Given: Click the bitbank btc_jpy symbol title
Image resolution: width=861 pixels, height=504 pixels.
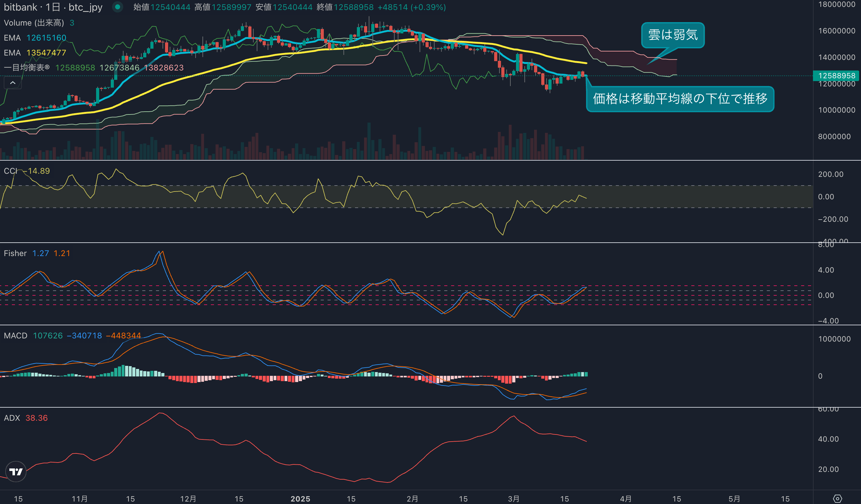Looking at the screenshot, I should click(x=53, y=7).
